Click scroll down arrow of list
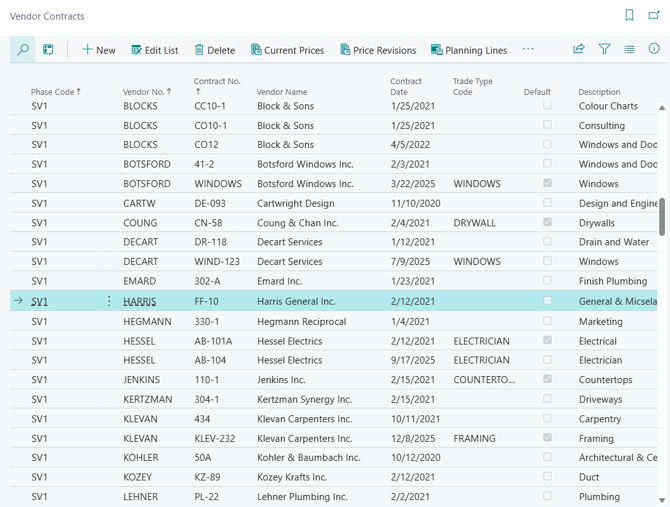Image resolution: width=670 pixels, height=507 pixels. (662, 500)
